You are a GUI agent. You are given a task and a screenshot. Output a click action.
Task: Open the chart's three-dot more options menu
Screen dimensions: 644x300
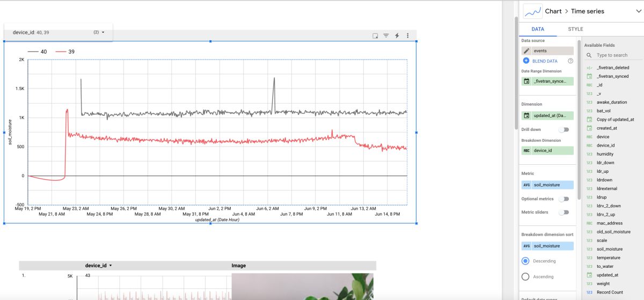408,35
